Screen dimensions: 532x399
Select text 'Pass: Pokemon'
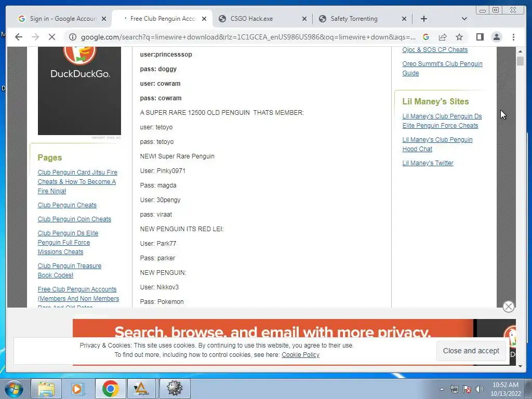162,302
